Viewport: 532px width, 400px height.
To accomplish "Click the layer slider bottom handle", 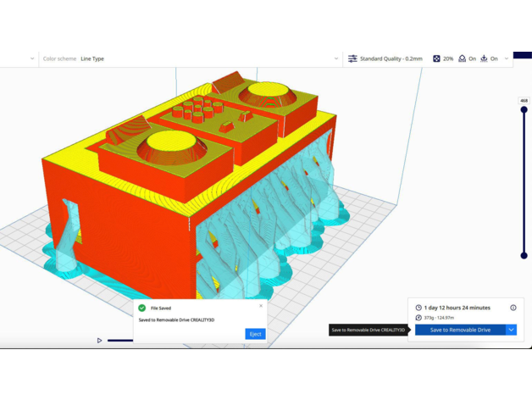I will point(524,255).
